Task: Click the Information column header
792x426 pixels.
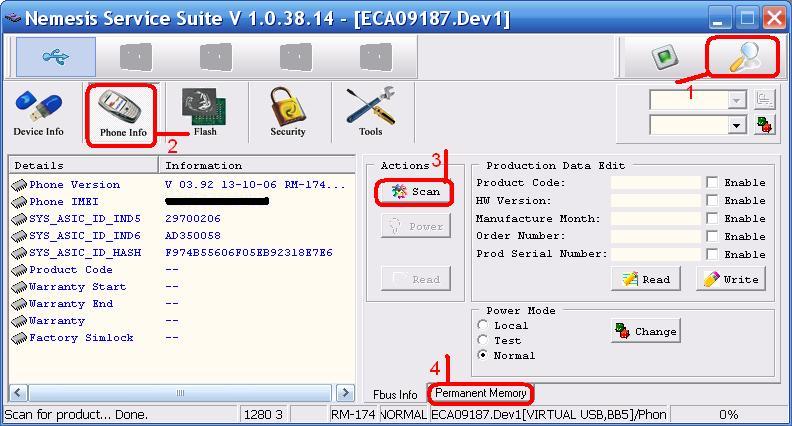Action: pos(257,165)
